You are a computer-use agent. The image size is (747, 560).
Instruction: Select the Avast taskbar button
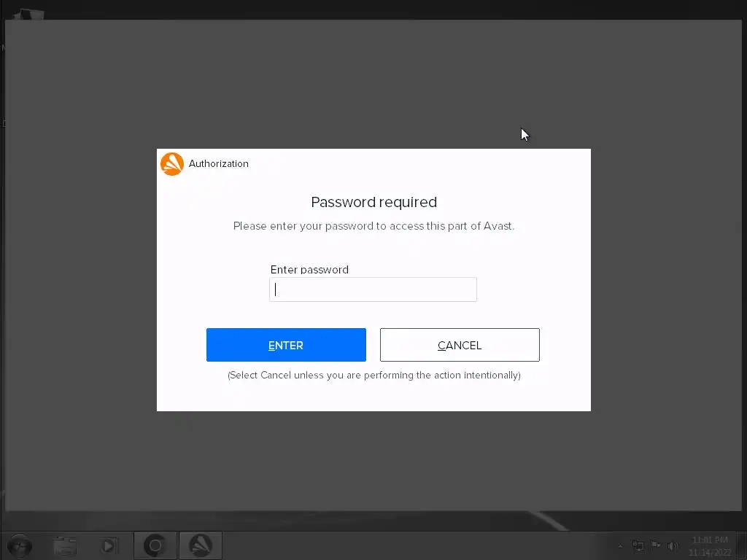(x=201, y=545)
